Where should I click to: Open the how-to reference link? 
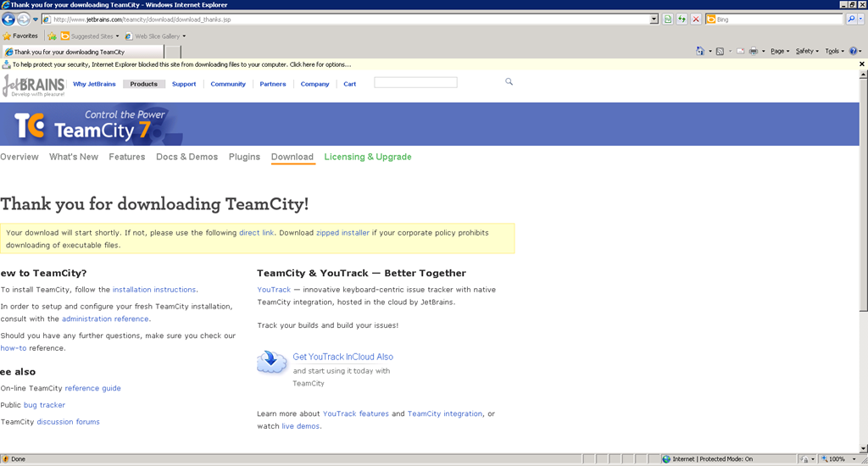(x=14, y=348)
